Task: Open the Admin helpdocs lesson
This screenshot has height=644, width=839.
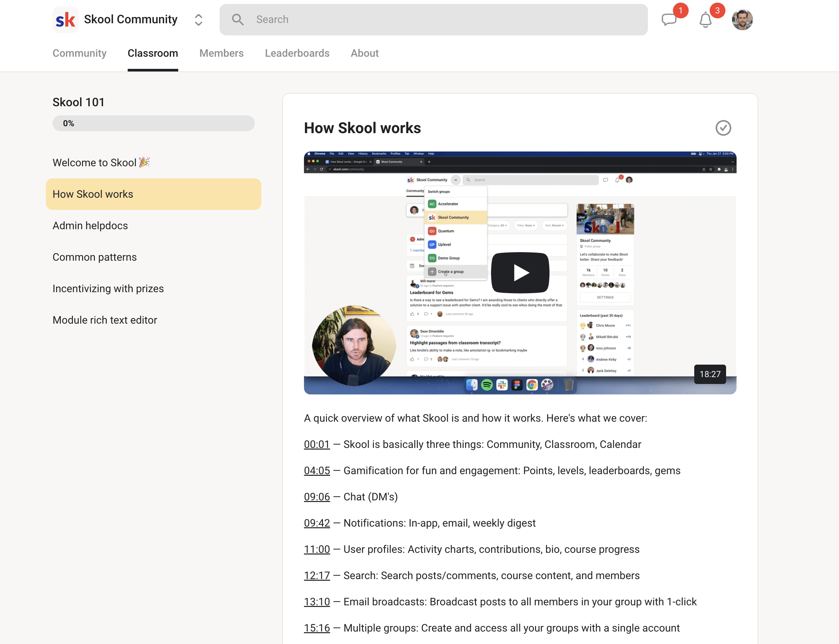Action: [90, 225]
